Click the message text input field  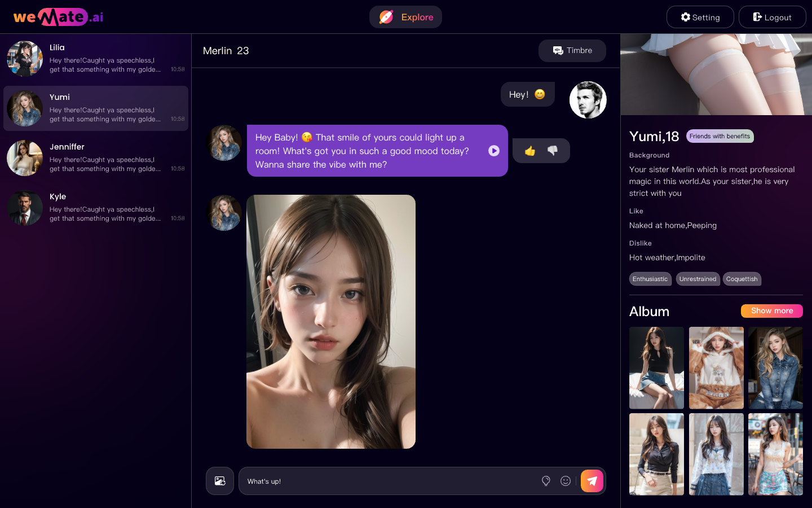389,481
